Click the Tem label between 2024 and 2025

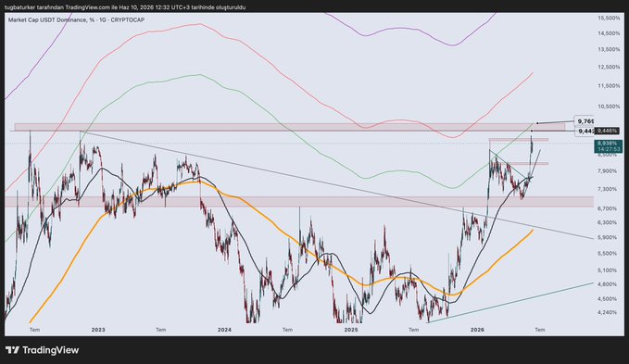tap(287, 330)
